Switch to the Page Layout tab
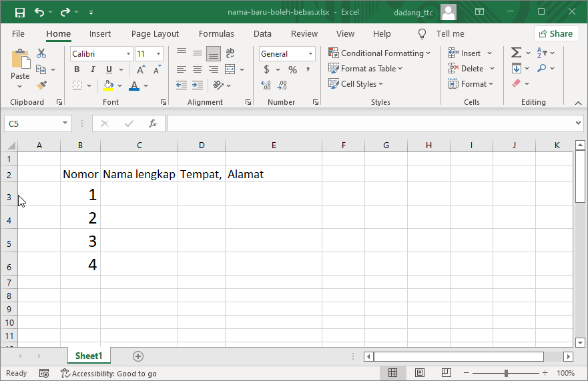The image size is (588, 381). pos(155,34)
